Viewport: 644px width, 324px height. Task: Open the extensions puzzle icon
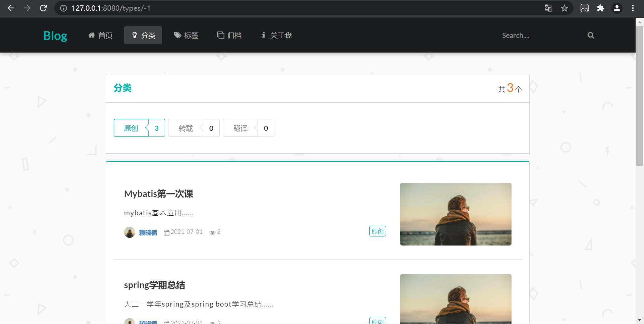[601, 8]
